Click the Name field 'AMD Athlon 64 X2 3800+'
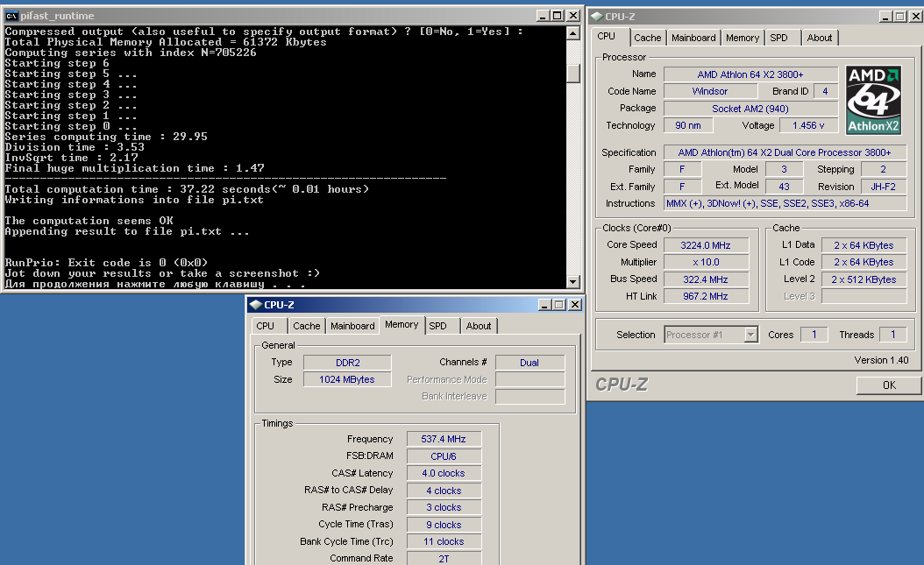Viewport: 924px width, 565px height. tap(750, 74)
